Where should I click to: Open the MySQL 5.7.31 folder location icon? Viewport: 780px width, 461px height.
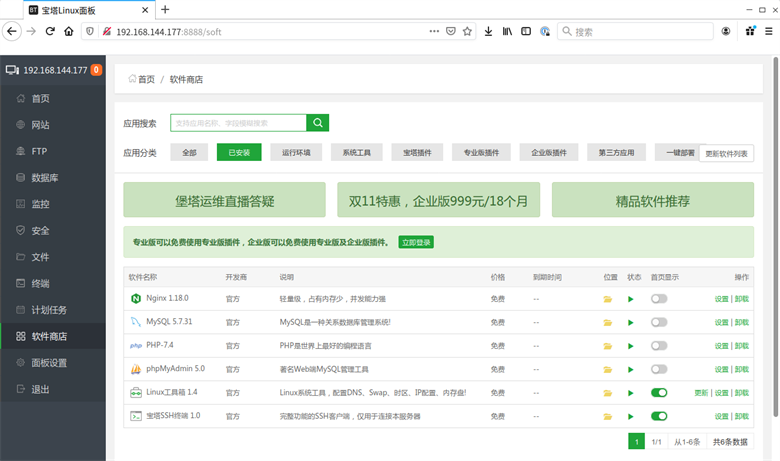click(x=607, y=322)
